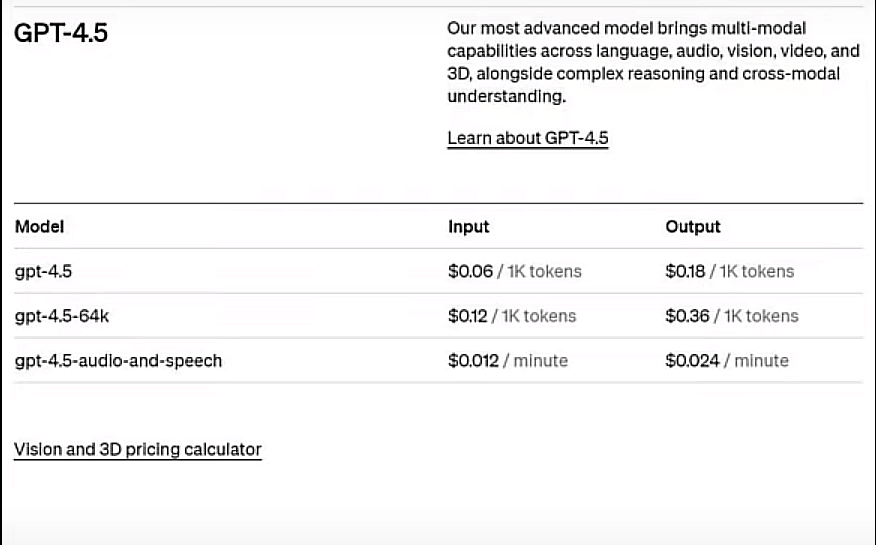This screenshot has height=545, width=876.
Task: Click the $0.18 output price
Action: tap(685, 271)
